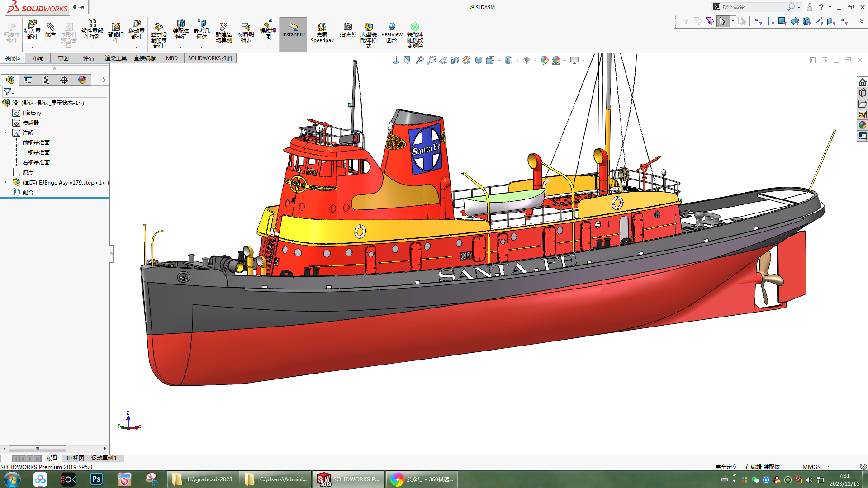
Task: Open the ConfigurationManager tab in left panel
Action: tap(46, 80)
